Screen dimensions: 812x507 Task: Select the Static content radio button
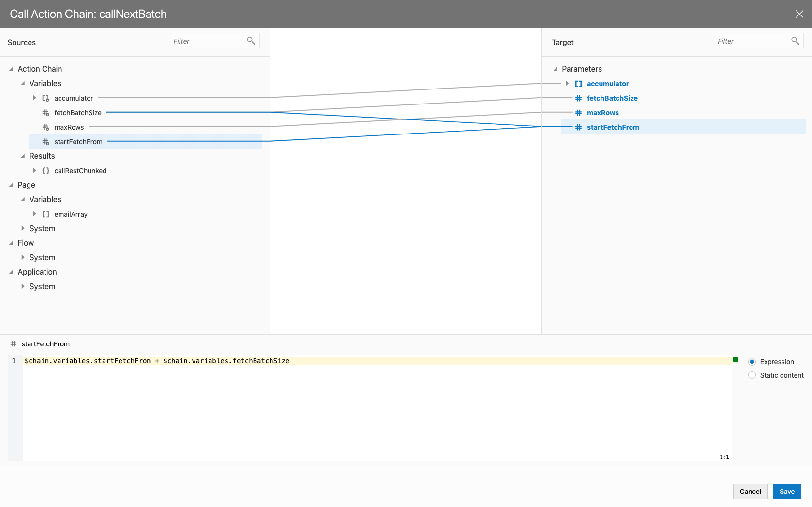752,375
